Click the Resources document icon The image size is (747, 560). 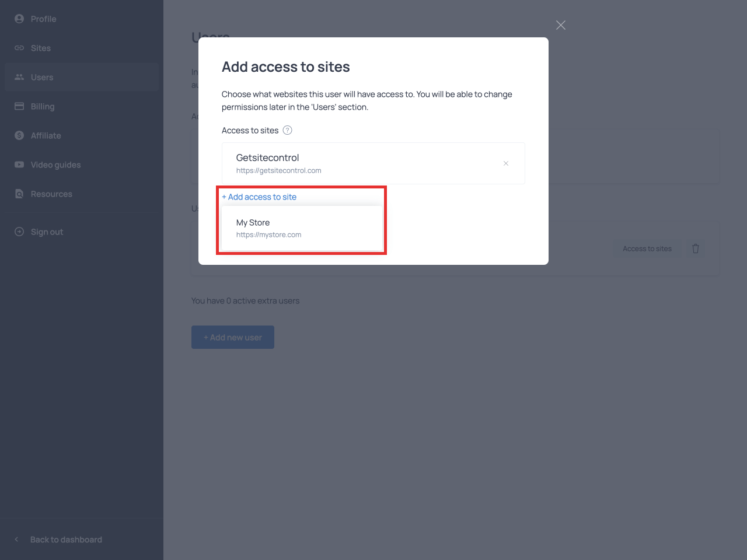tap(19, 194)
